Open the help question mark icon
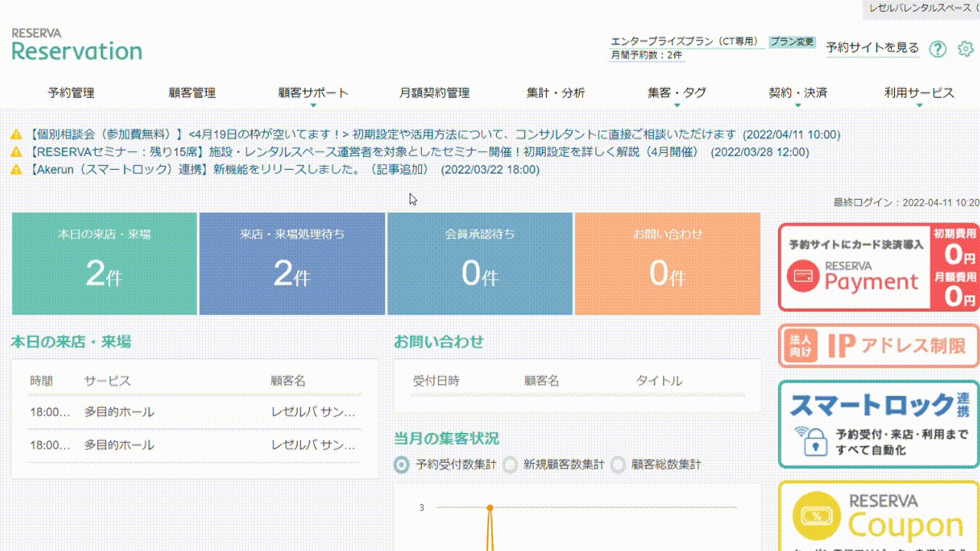 [x=938, y=49]
